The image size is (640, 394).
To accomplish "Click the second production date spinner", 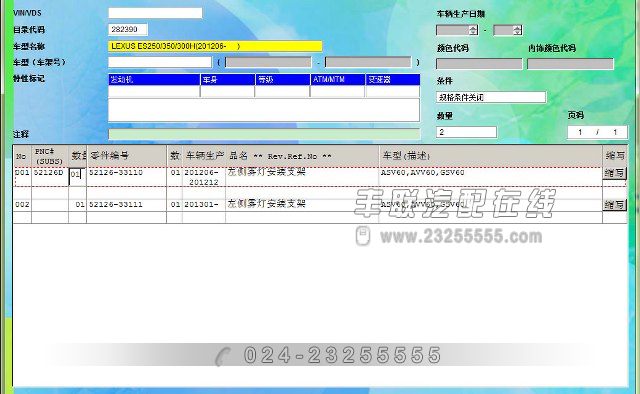I will pyautogui.click(x=508, y=30).
